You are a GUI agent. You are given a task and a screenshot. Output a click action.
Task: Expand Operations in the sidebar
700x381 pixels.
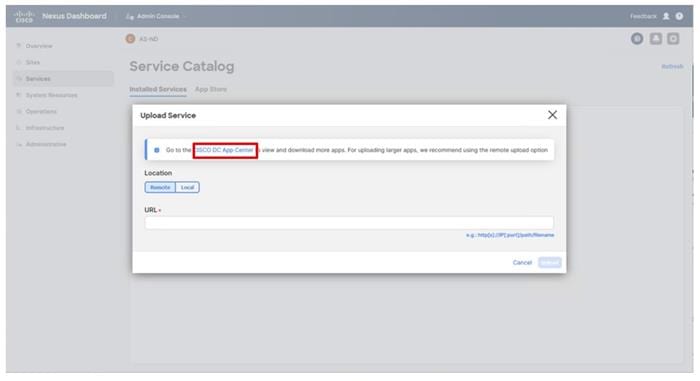pos(41,111)
